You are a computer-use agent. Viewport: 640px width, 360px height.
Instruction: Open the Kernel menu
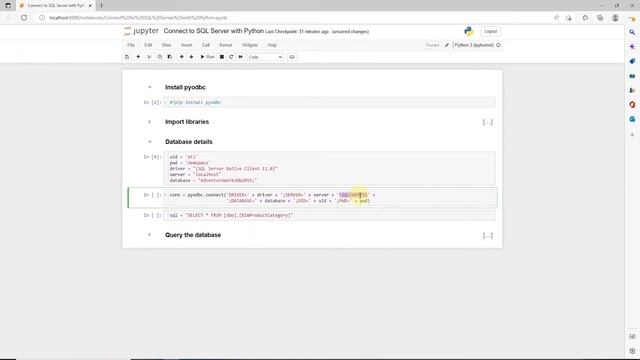[x=226, y=45]
